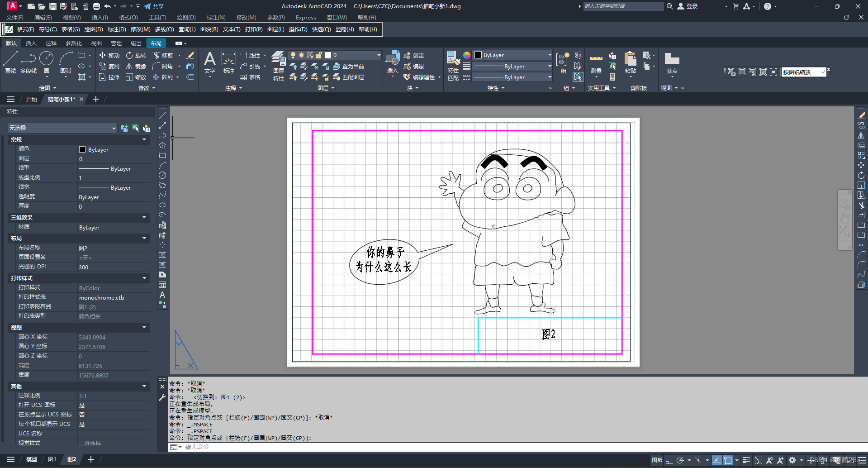Toggle lineweight display in status bar

click(746, 460)
